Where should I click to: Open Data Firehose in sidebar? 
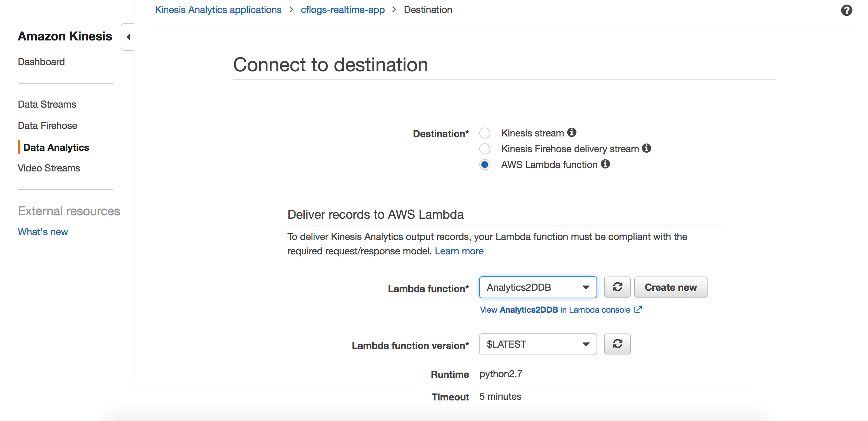pos(47,125)
